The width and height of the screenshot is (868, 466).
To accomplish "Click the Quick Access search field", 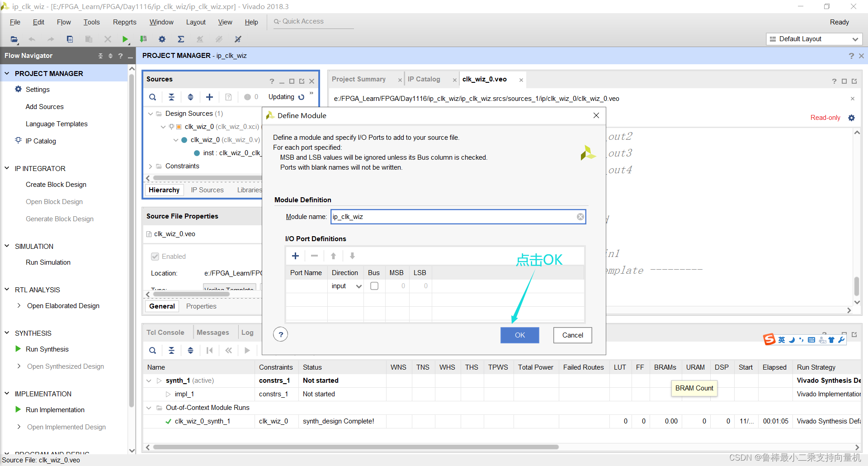I will [313, 21].
